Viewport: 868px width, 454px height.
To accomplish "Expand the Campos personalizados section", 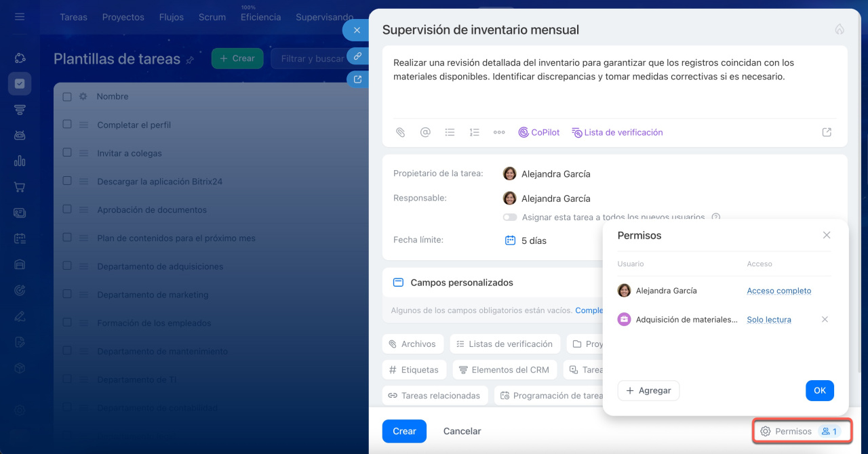I will point(462,283).
